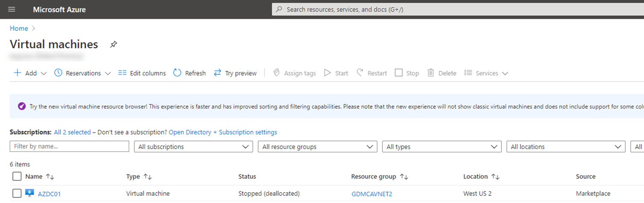Click the '6 items' count text
Screen dimensions: 644x203
click(x=20, y=164)
